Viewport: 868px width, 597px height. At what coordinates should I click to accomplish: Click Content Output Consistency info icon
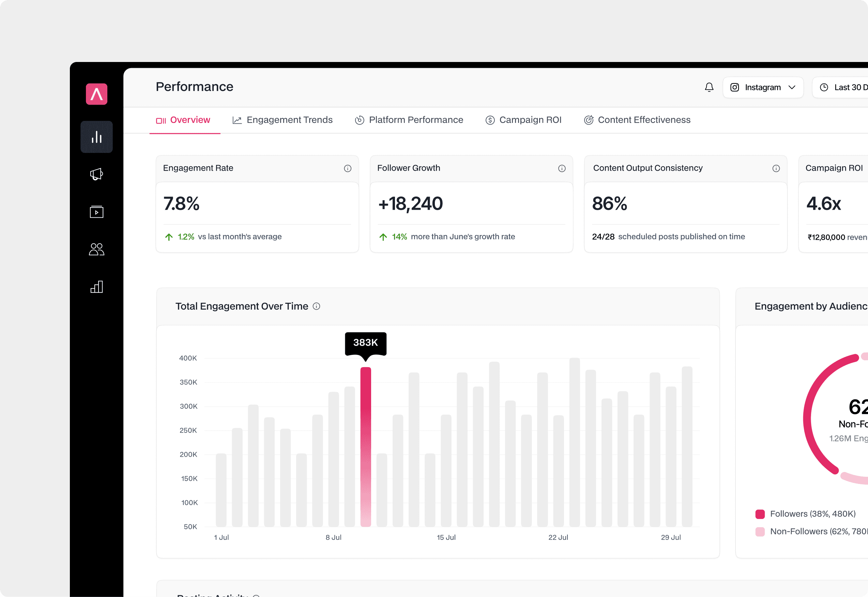[x=776, y=168]
